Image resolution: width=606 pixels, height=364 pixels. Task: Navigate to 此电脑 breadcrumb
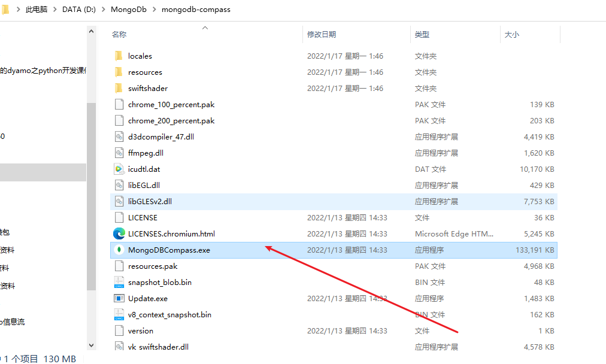pyautogui.click(x=37, y=9)
